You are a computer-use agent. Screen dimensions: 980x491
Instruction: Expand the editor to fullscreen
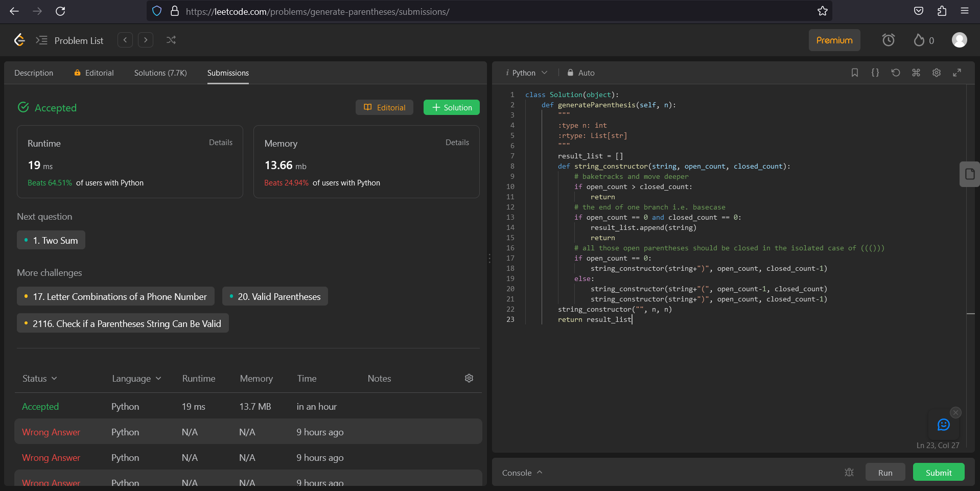957,73
